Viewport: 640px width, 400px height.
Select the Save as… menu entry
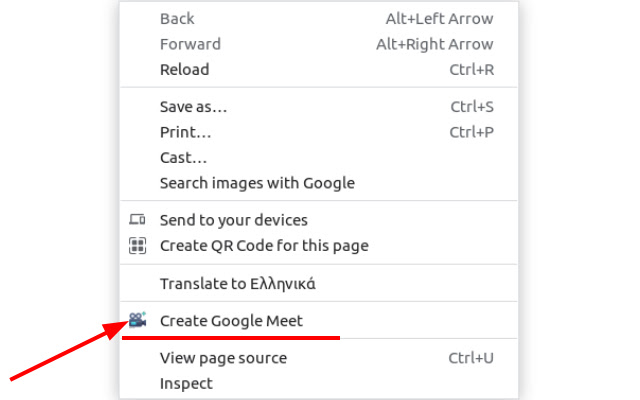click(x=193, y=107)
